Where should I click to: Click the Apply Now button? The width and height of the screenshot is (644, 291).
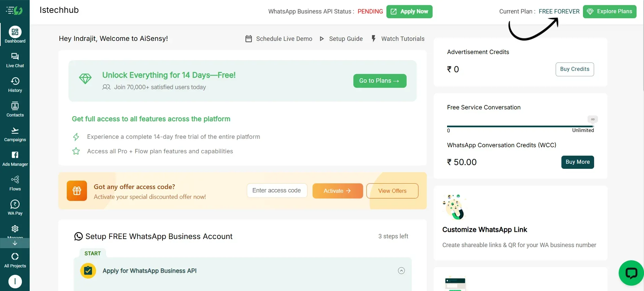click(409, 11)
